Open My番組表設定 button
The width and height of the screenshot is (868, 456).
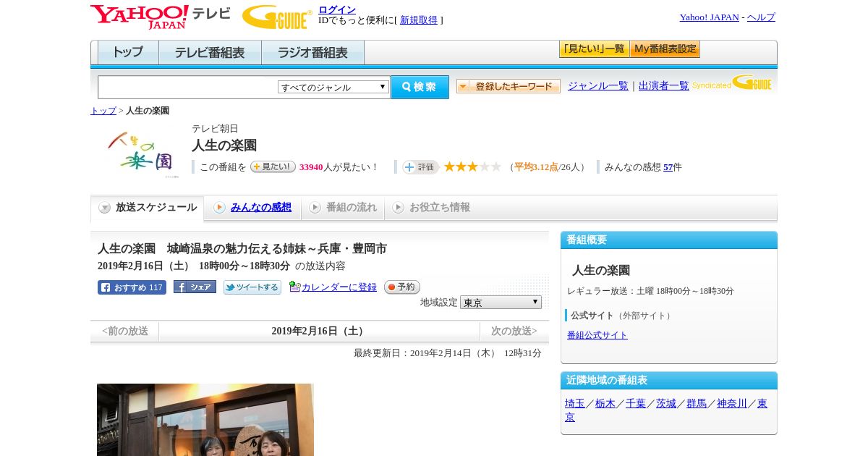coord(665,49)
